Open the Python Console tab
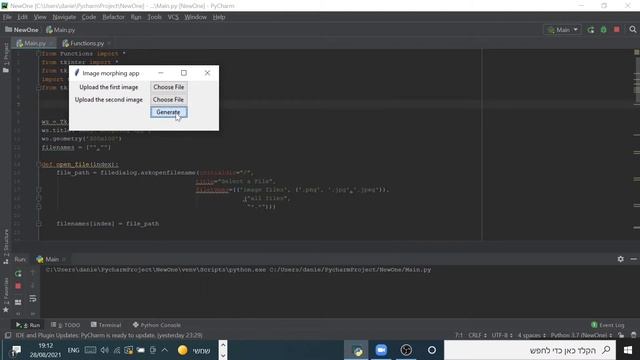The height and width of the screenshot is (360, 640). pyautogui.click(x=157, y=325)
